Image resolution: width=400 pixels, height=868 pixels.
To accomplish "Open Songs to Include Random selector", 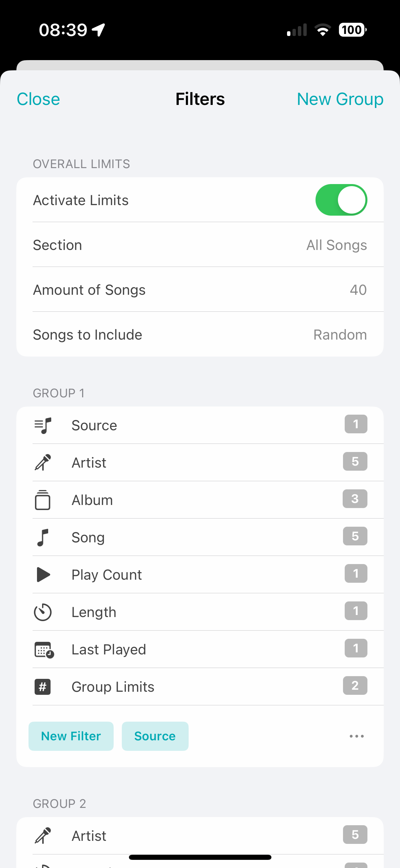I will coord(340,334).
